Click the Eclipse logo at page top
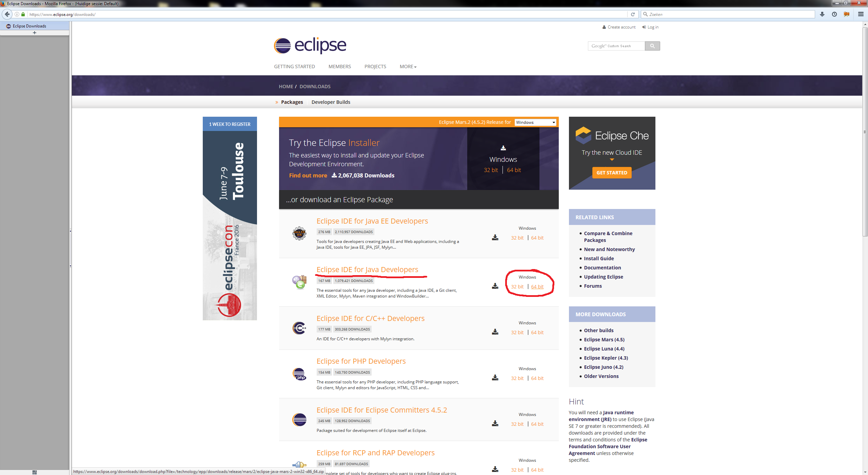This screenshot has height=475, width=868. (x=309, y=45)
